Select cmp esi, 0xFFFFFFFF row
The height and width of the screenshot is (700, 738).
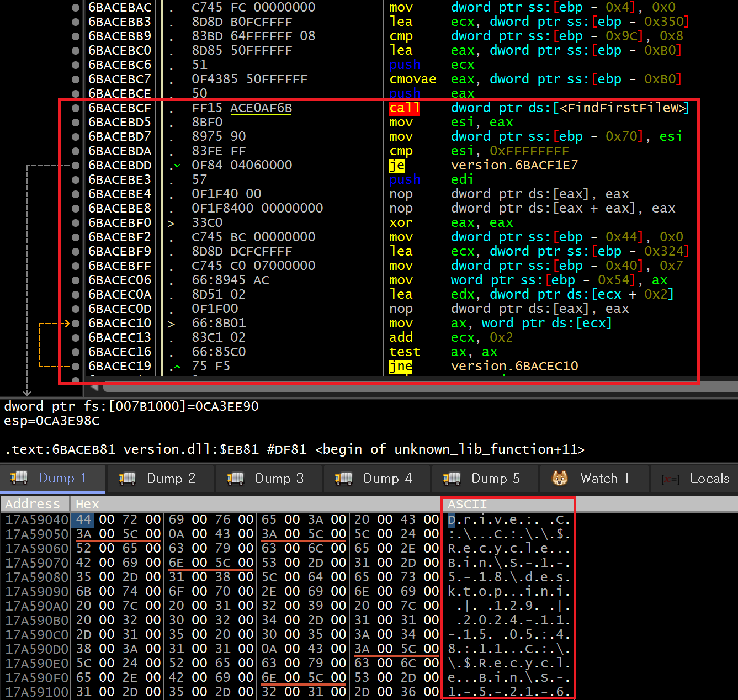410,151
